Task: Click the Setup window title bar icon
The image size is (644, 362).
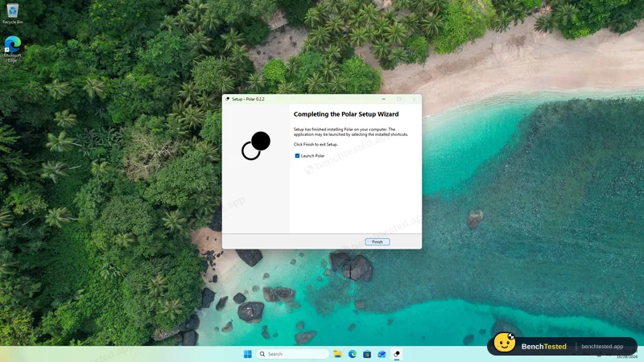Action: (x=228, y=99)
